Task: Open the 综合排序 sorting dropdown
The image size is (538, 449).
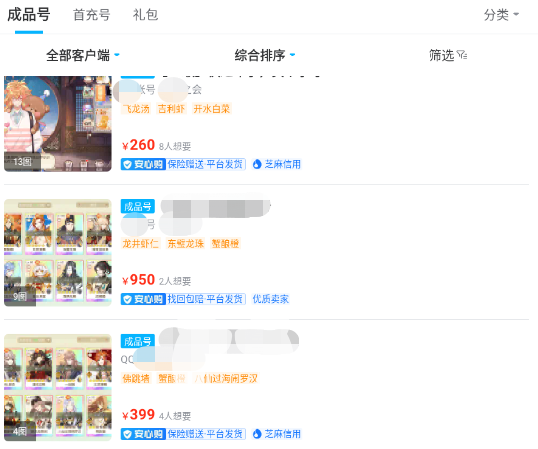Action: 265,55
